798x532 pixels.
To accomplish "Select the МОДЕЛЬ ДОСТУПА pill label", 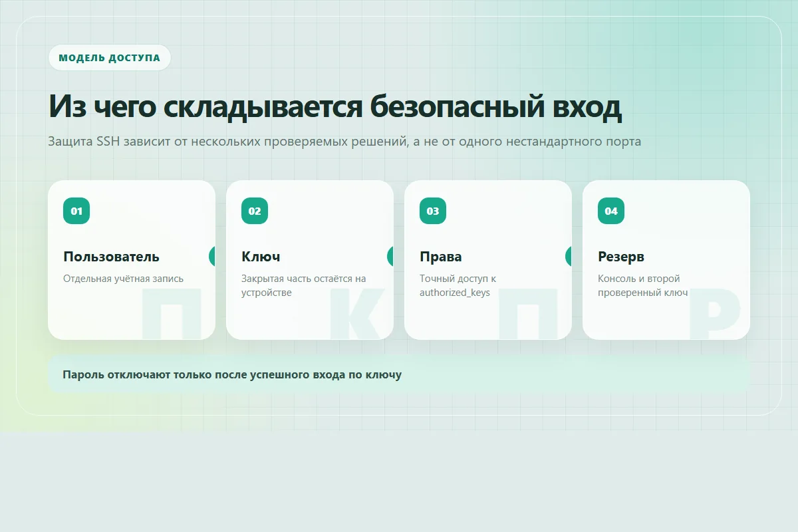I will click(x=110, y=58).
